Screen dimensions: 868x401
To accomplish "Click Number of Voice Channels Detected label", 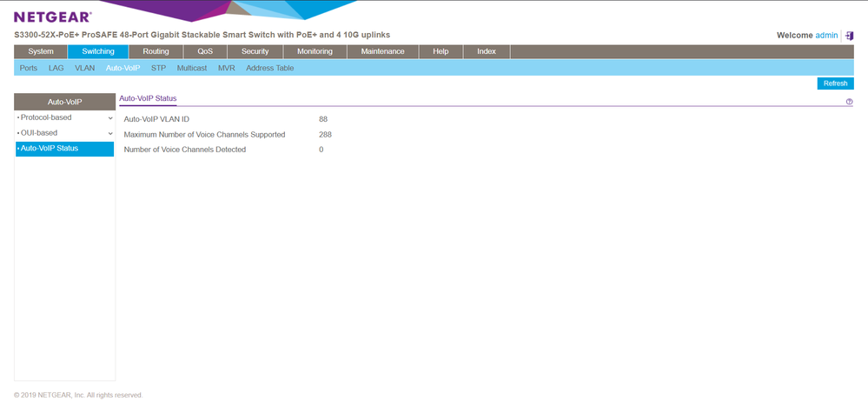I will (x=185, y=150).
